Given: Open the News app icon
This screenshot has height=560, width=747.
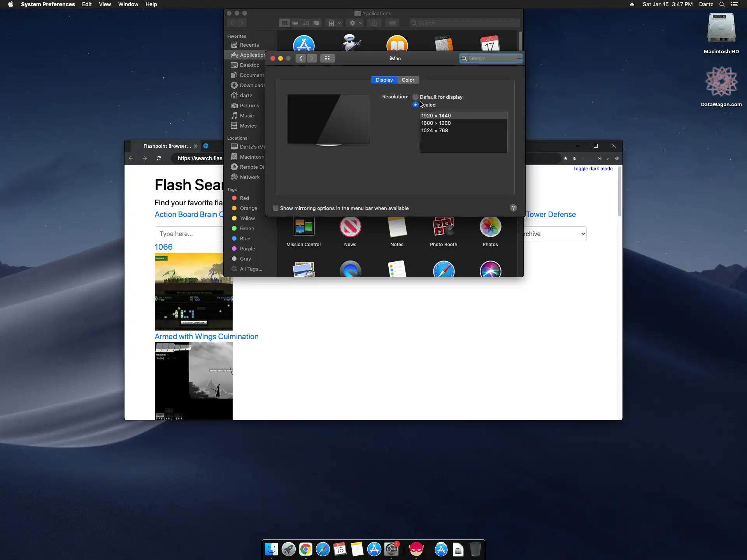Looking at the screenshot, I should click(350, 227).
